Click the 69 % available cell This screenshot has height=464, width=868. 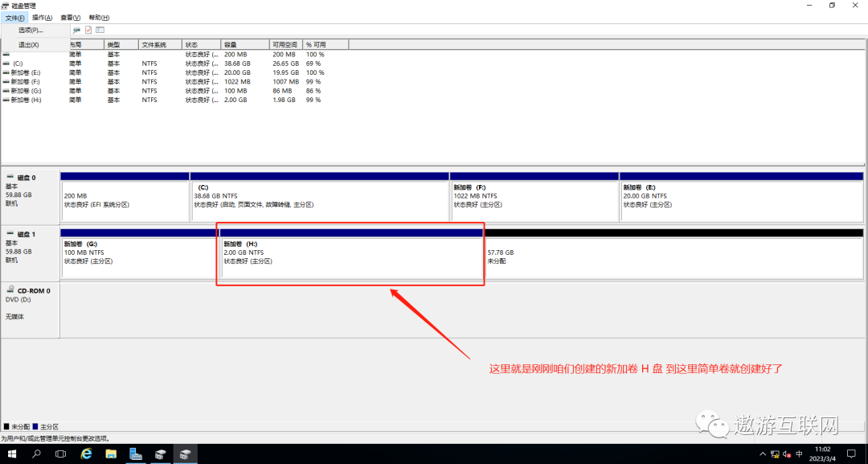click(313, 64)
